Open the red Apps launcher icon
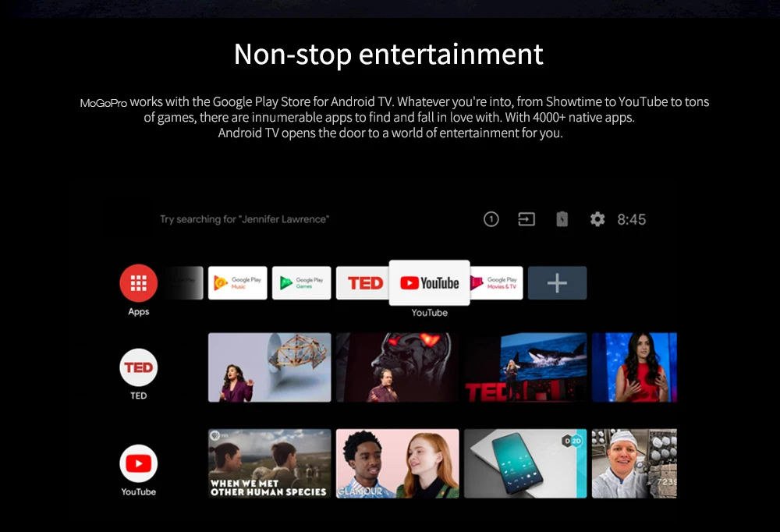 click(x=138, y=283)
